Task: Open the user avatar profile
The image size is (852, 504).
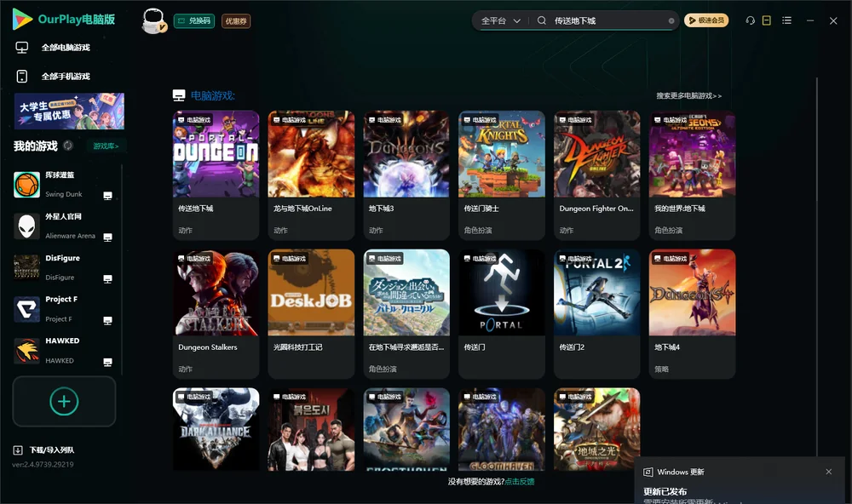Action: tap(153, 21)
